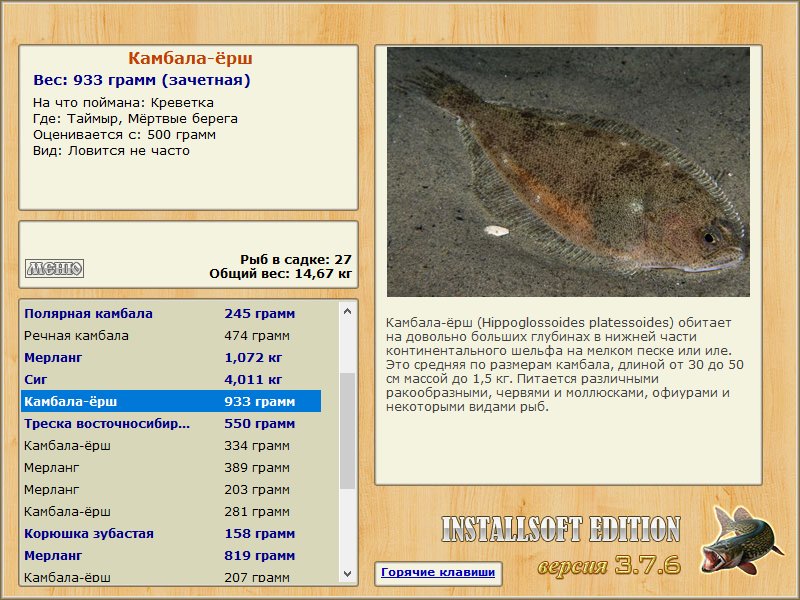Select the Мерланг 203 грамм row
800x600 pixels.
(x=171, y=489)
